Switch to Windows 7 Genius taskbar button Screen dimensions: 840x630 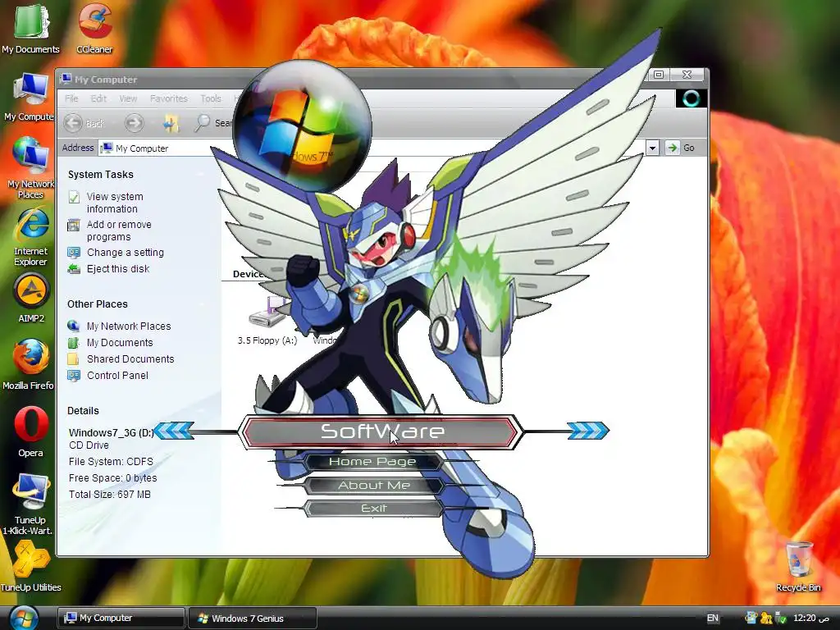[x=253, y=619]
